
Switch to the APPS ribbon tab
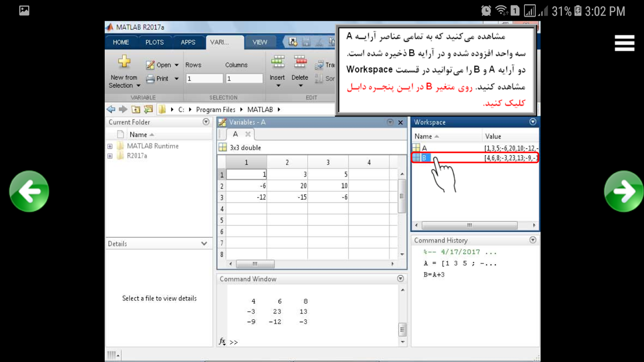188,42
